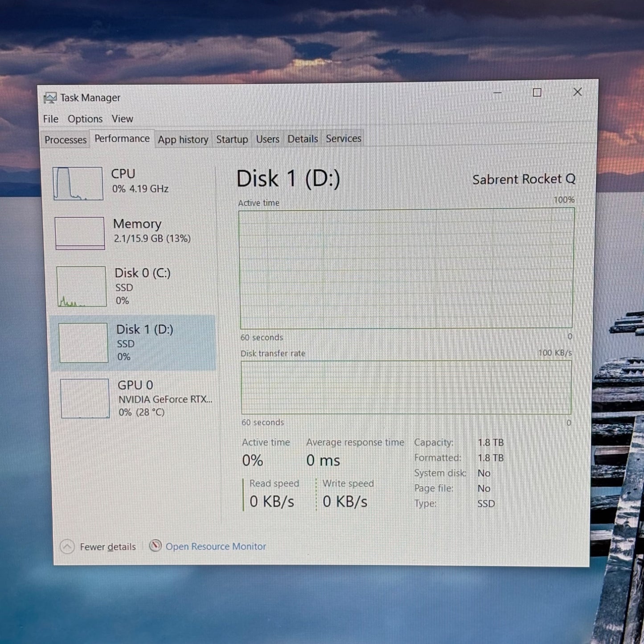The image size is (644, 644).
Task: Collapse view with Fewer details
Action: click(108, 547)
